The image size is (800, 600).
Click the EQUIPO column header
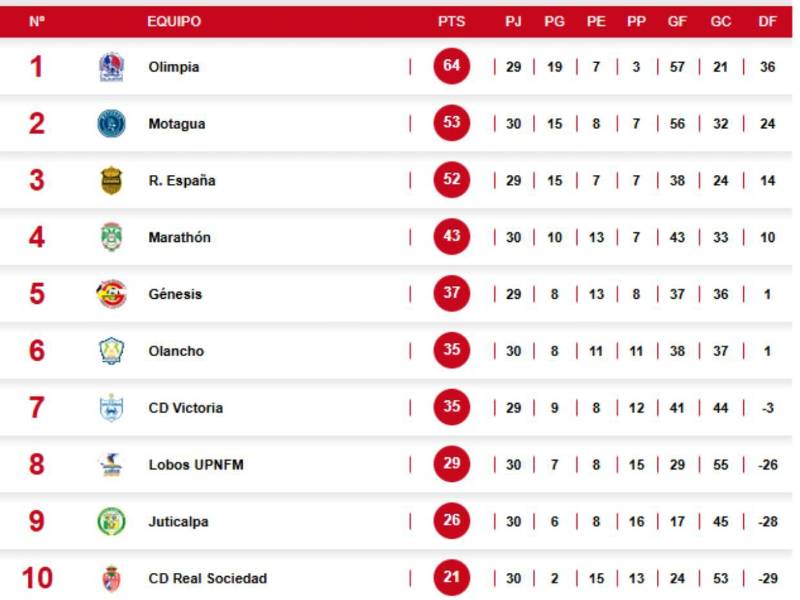pyautogui.click(x=174, y=21)
